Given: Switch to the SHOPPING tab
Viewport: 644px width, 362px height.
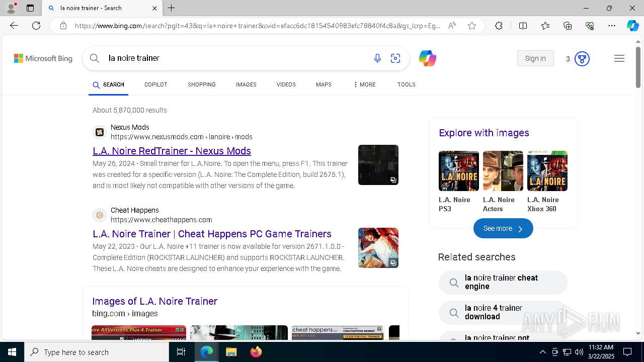Looking at the screenshot, I should [x=202, y=84].
